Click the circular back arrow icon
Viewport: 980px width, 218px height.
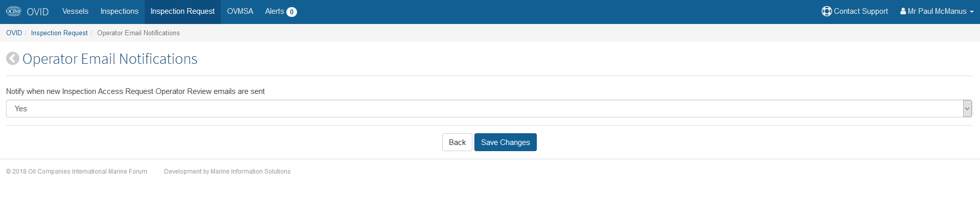[13, 59]
